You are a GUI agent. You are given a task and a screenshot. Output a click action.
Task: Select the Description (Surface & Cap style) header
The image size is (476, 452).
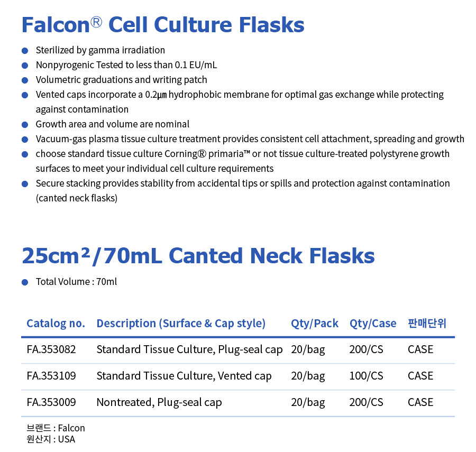pos(181,324)
